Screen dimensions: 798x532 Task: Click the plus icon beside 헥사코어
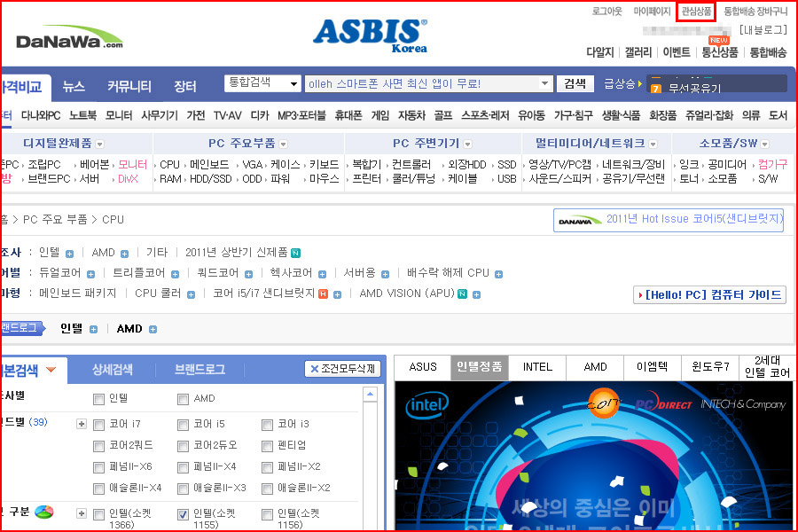pos(322,274)
